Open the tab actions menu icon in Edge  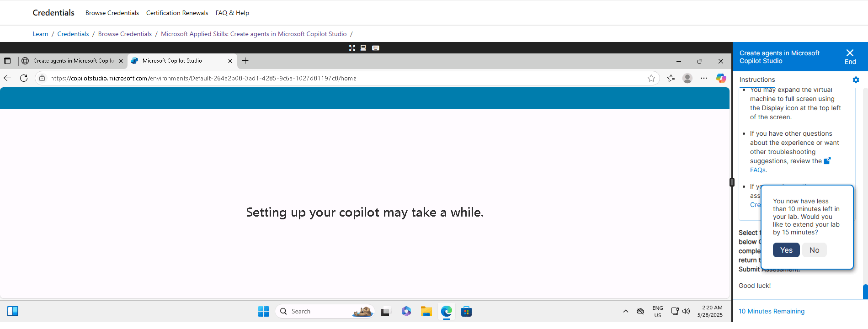[7, 61]
